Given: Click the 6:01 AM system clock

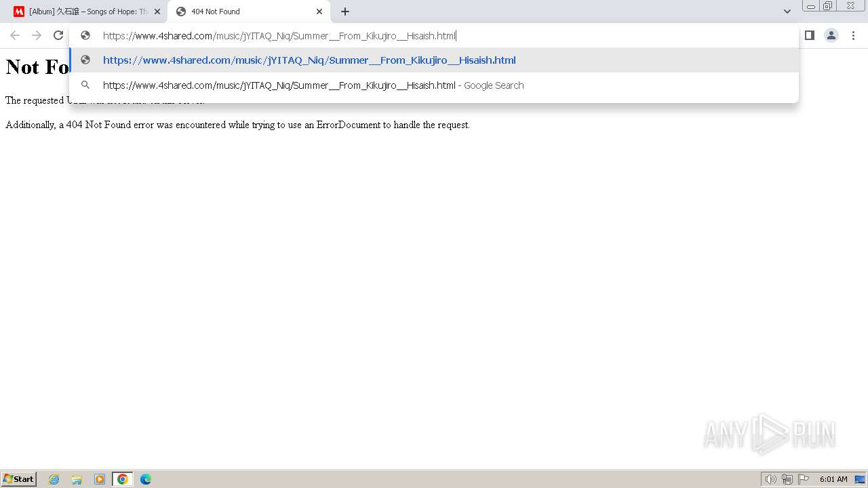Looking at the screenshot, I should 833,479.
